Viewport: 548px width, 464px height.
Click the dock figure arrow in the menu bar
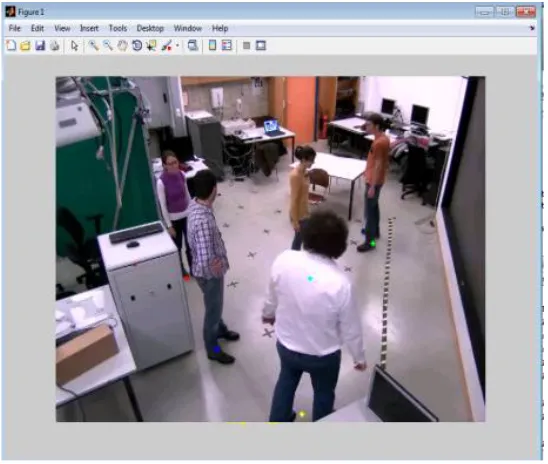[532, 28]
